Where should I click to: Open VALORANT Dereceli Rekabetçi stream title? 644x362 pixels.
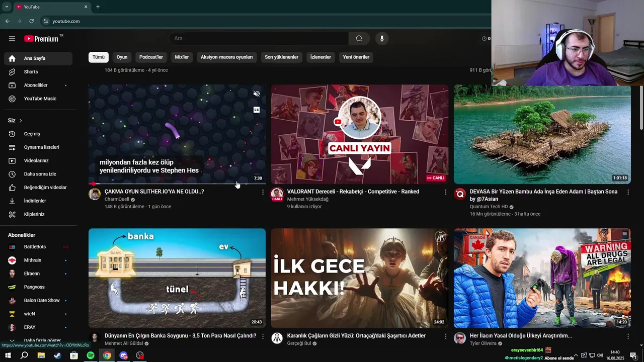coord(353,192)
